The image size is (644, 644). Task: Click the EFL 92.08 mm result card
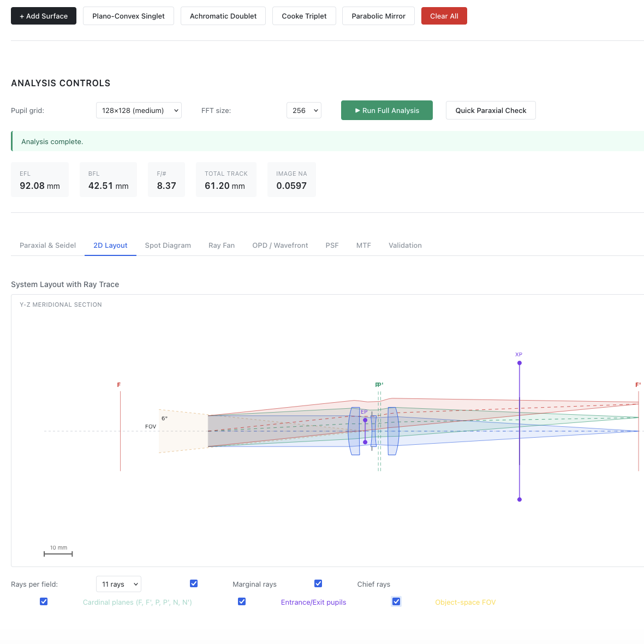[40, 180]
